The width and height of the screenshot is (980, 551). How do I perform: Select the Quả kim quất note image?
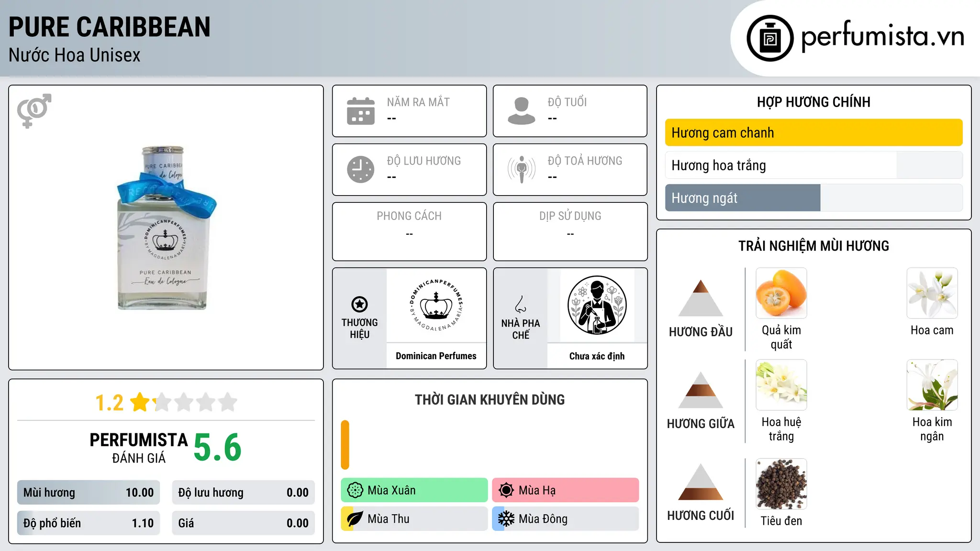pos(781,293)
